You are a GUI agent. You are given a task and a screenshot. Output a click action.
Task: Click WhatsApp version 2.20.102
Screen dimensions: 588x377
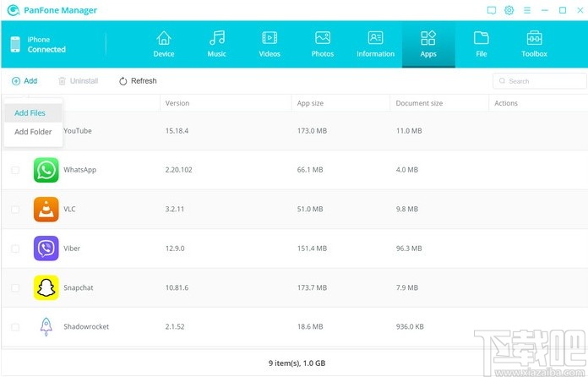pyautogui.click(x=178, y=170)
